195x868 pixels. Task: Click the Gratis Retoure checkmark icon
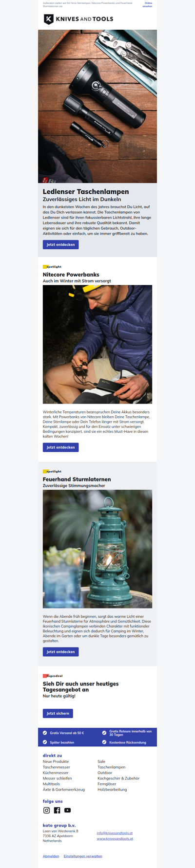tap(104, 733)
